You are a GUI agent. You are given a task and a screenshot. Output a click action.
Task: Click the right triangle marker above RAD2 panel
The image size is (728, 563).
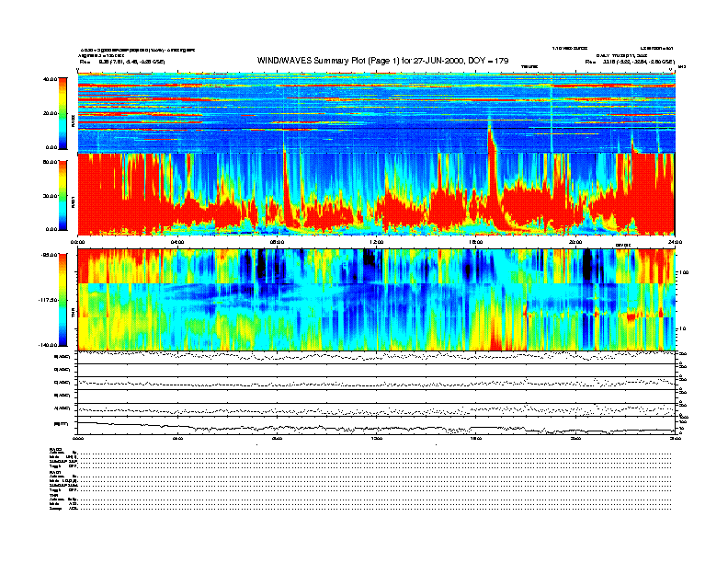tap(670, 70)
